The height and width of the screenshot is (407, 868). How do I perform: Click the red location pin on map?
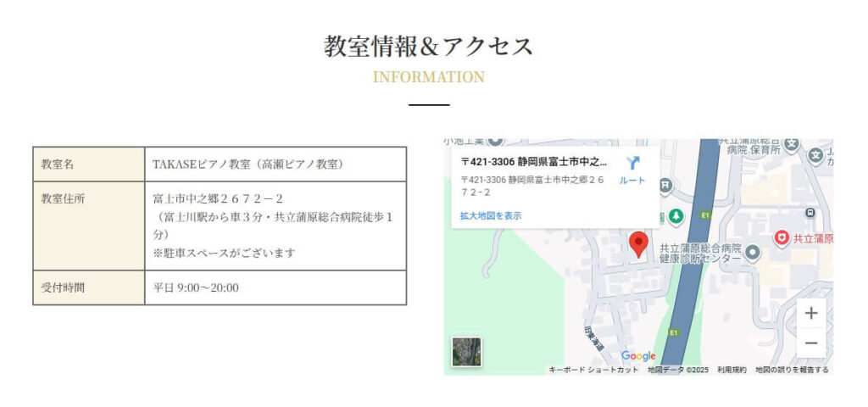[640, 243]
